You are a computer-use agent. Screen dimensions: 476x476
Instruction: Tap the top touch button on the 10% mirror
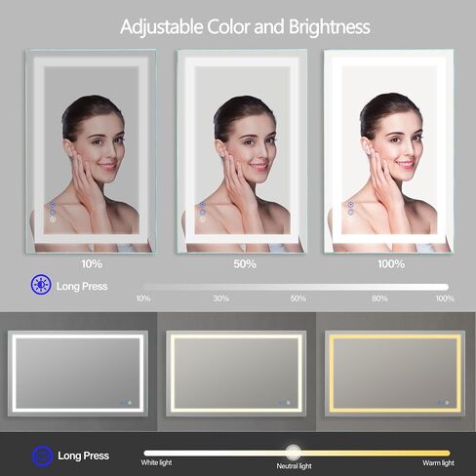(x=53, y=205)
